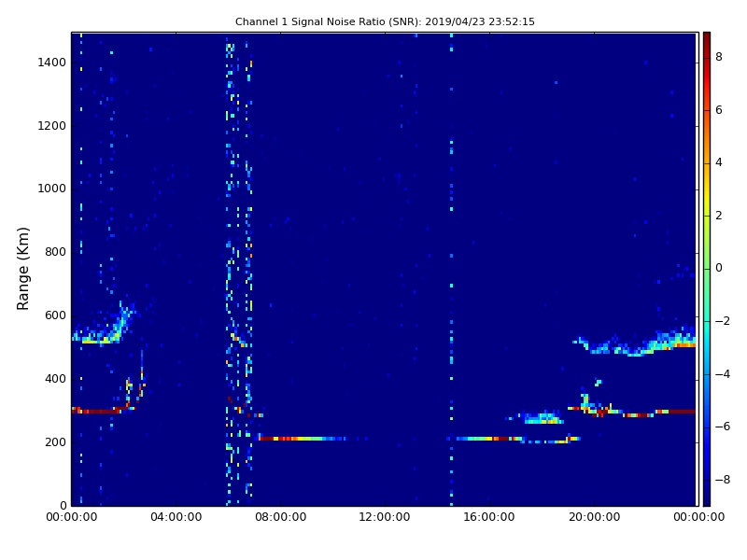The width and height of the screenshot is (747, 560).
Task: Click the 600 range tick label
Action: (55, 315)
